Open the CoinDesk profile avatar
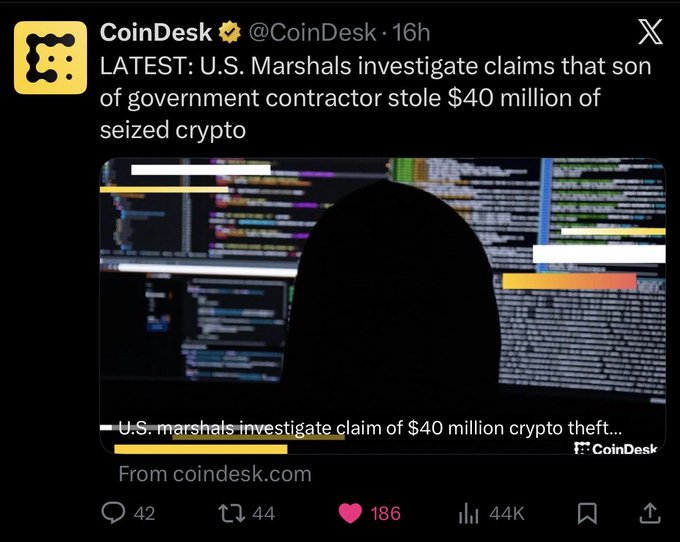The width and height of the screenshot is (680, 542). [50, 58]
